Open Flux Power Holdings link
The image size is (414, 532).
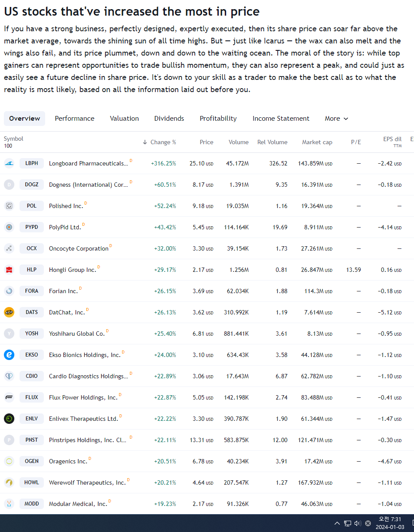(83, 398)
